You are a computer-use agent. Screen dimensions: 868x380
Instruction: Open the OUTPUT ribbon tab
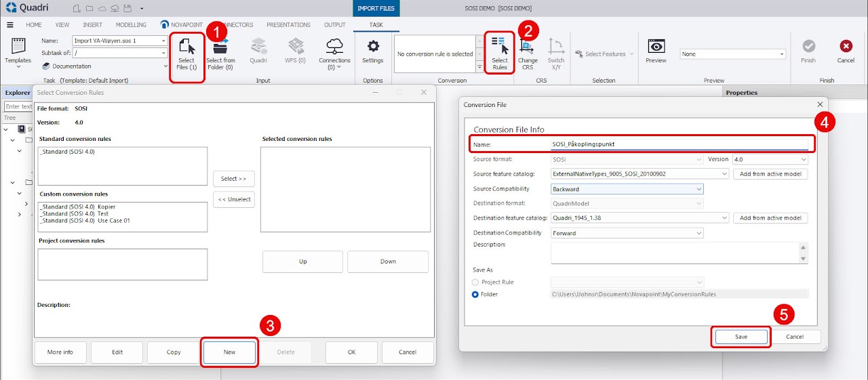[x=335, y=25]
